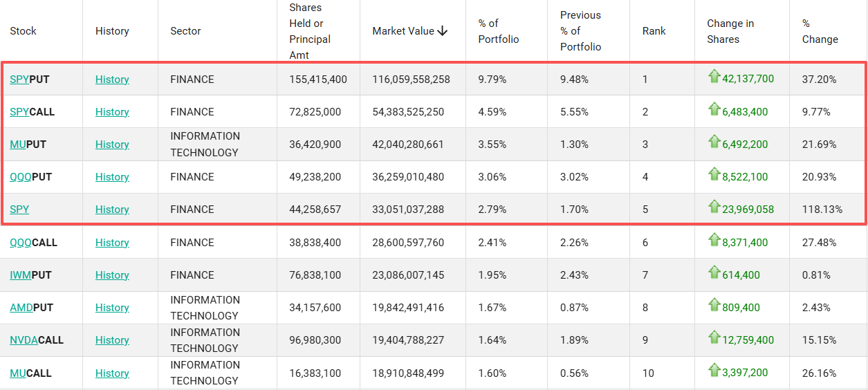Screen dimensions: 868x390
Task: Select percent change 20.93%
Action: [820, 177]
